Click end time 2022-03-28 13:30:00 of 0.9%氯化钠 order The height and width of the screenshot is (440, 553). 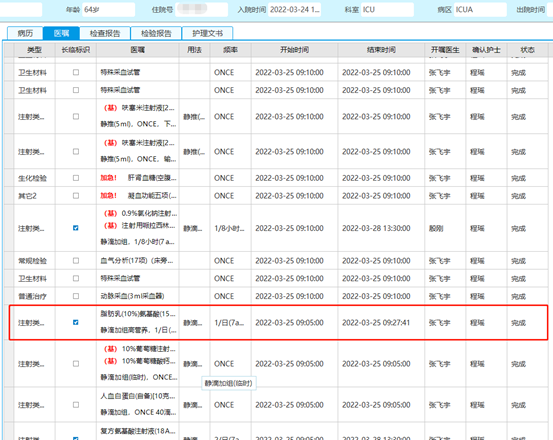point(376,228)
